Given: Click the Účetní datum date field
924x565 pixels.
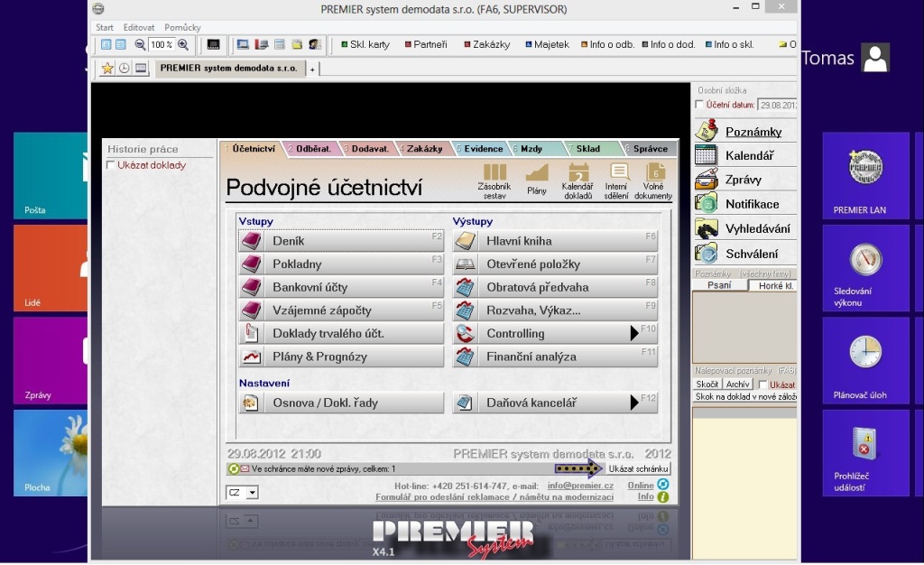Looking at the screenshot, I should click(777, 105).
